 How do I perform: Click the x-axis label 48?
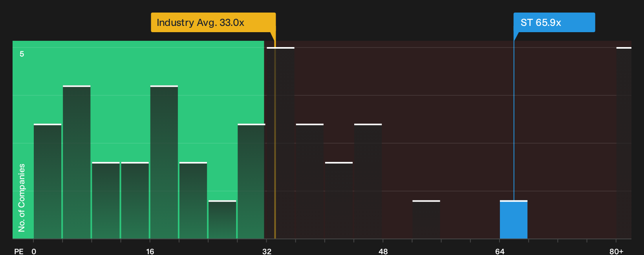point(383,251)
